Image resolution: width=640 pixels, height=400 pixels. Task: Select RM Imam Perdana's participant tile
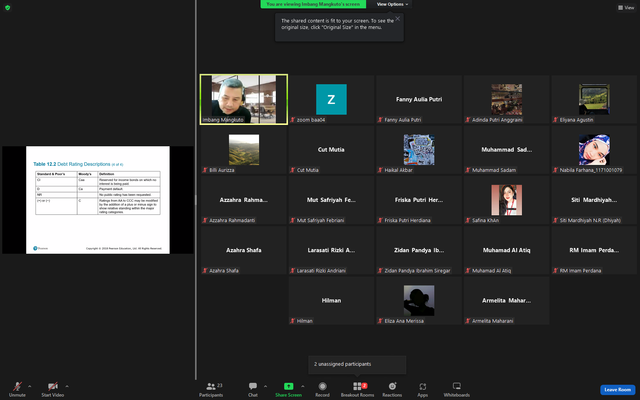coord(594,250)
